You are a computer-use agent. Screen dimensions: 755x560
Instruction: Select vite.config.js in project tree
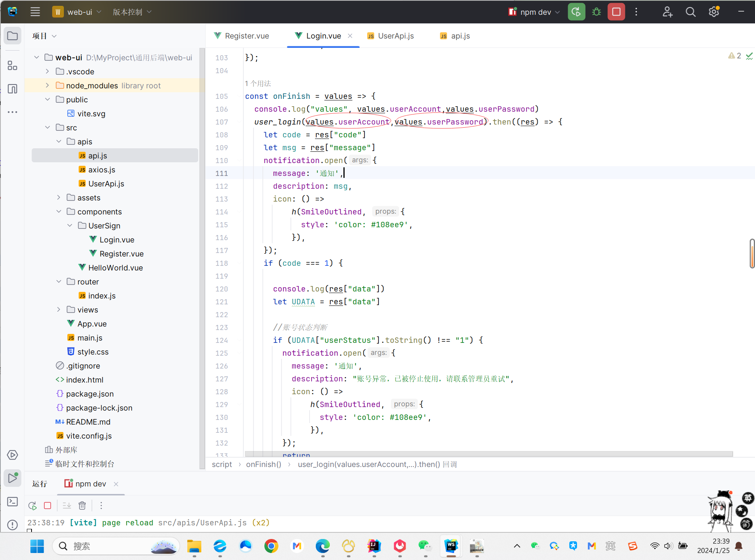point(88,436)
